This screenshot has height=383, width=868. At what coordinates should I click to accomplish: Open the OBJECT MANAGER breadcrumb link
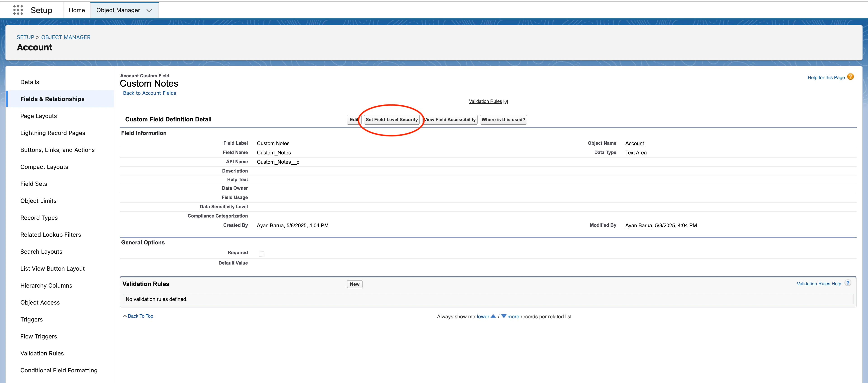click(x=66, y=37)
